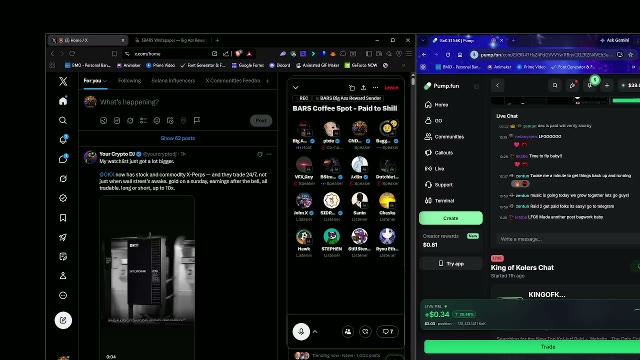Switch to Solana Influencers tab
Image resolution: width=640 pixels, height=360 pixels.
[x=173, y=81]
